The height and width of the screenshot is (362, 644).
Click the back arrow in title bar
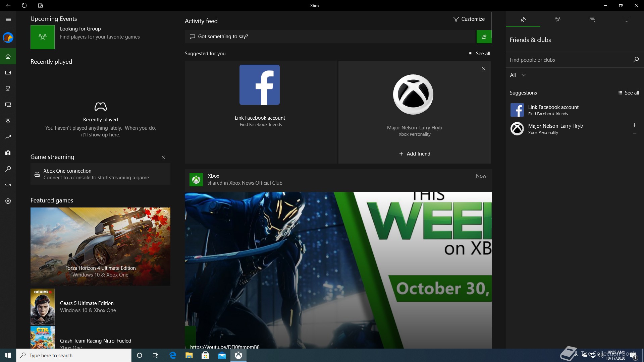(x=8, y=5)
